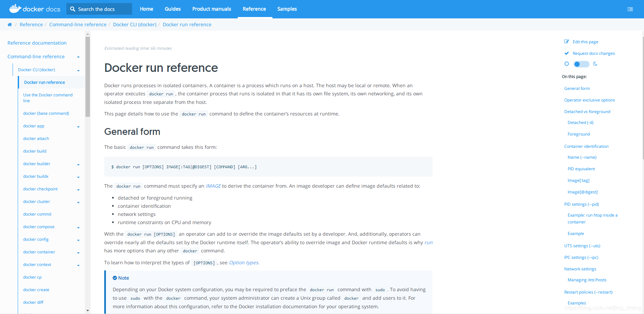Open docker attach page
Viewport: 644px width, 314px height.
(x=36, y=139)
